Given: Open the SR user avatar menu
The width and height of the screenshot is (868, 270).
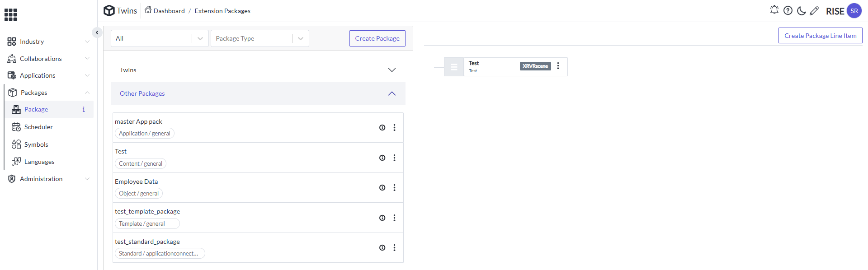Looking at the screenshot, I should click(x=854, y=10).
